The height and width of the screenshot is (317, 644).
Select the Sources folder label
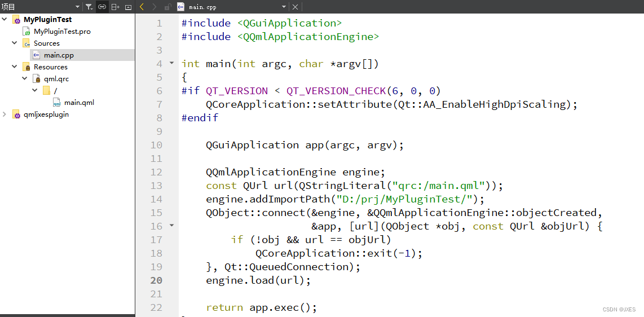pyautogui.click(x=46, y=43)
